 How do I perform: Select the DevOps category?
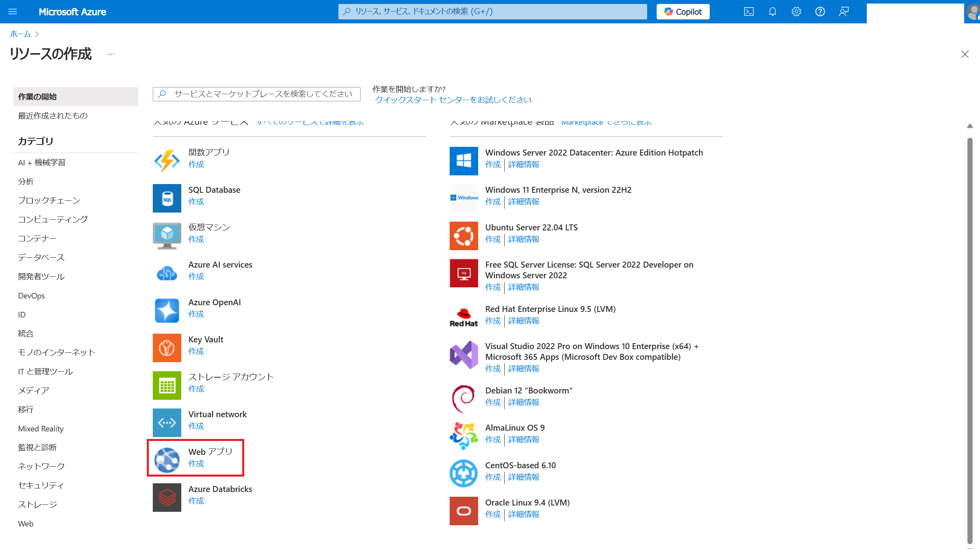pos(31,296)
